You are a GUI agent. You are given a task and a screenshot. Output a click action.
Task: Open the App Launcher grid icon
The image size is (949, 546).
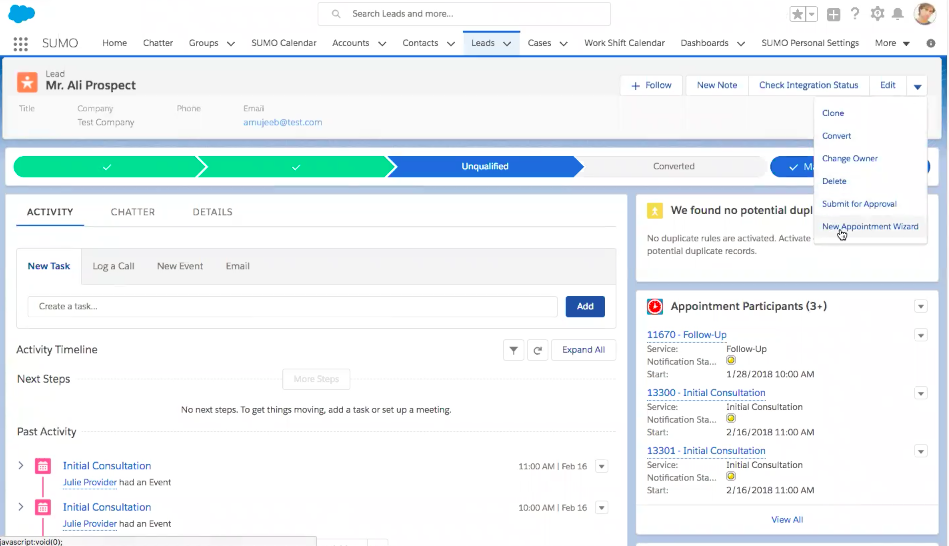21,44
